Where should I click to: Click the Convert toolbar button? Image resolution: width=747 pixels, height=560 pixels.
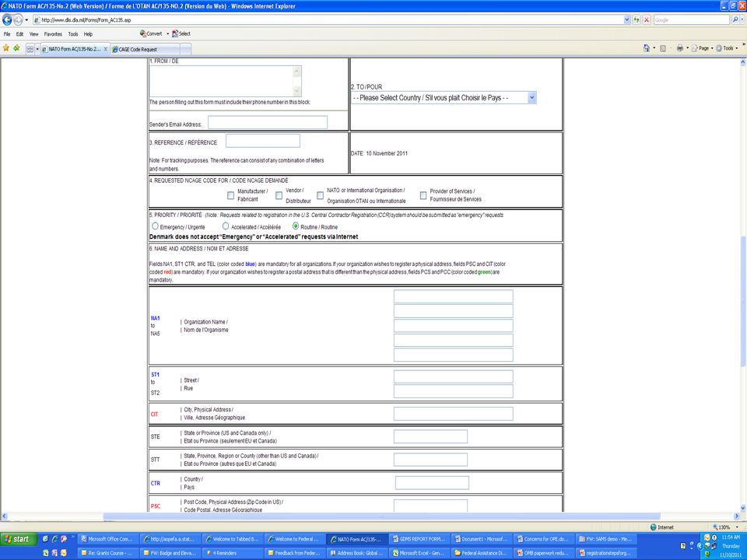pyautogui.click(x=151, y=33)
